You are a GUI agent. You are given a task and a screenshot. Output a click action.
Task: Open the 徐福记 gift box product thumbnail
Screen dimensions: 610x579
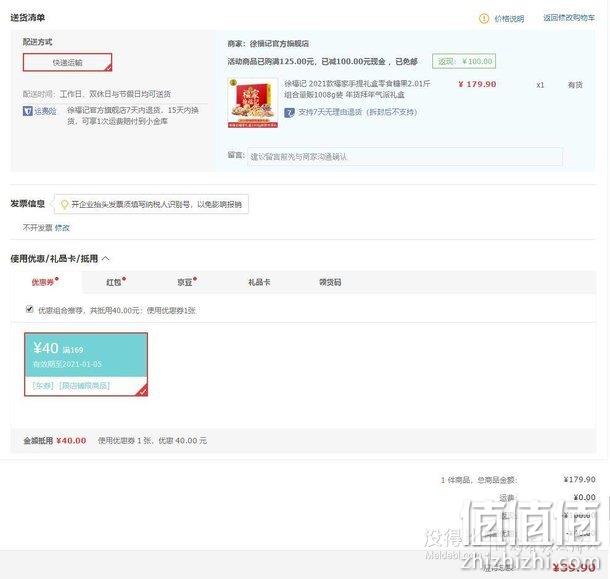252,103
